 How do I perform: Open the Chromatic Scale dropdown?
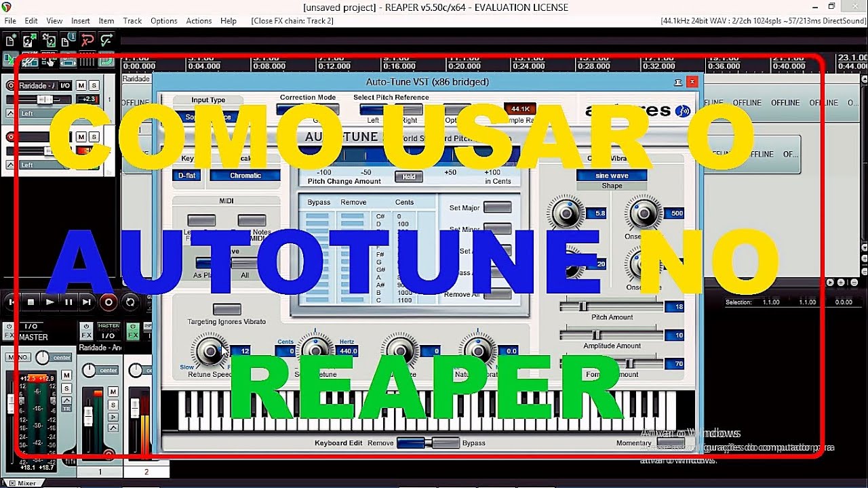tap(245, 176)
